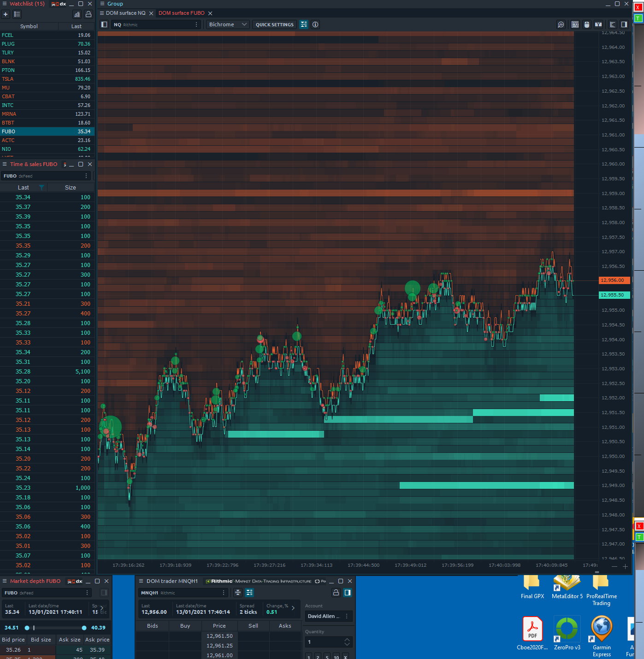Screen dimensions: 644x659
Task: Select the FUBO row in the Watchlist
Action: [x=47, y=131]
